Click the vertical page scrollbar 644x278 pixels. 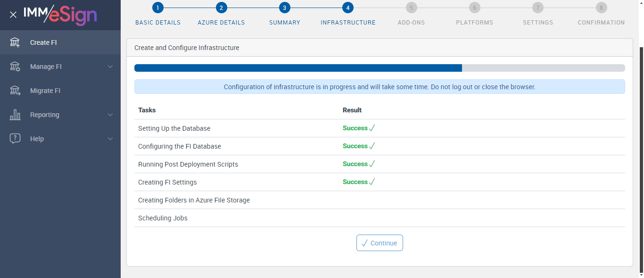tap(641, 160)
